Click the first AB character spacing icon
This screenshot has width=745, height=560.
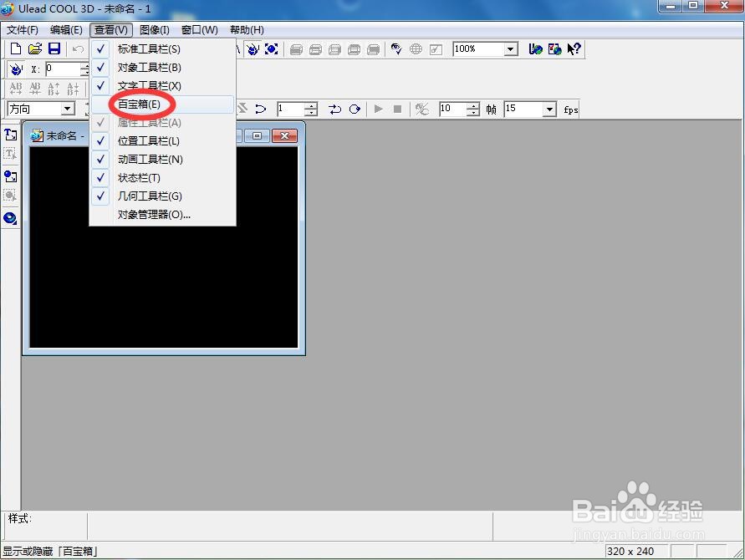coord(16,89)
